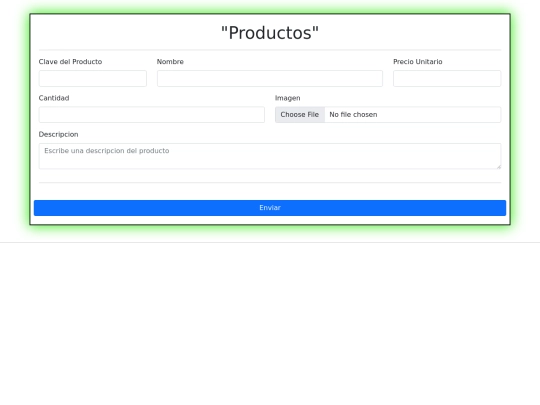The image size is (540, 405).
Task: Grab the Descripcion textarea resize handle
Action: pyautogui.click(x=498, y=166)
